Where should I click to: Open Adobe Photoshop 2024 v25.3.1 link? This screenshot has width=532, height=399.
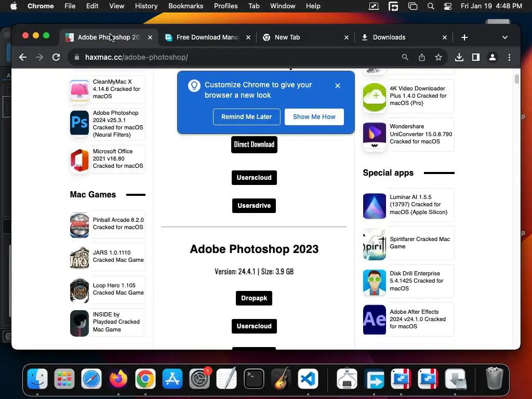point(118,124)
